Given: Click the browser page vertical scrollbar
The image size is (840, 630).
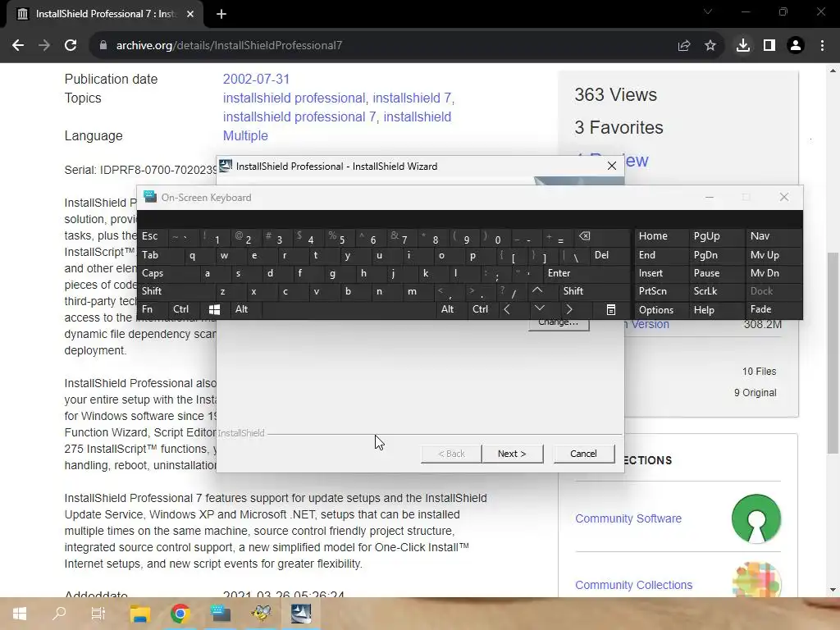Looking at the screenshot, I should click(x=833, y=354).
